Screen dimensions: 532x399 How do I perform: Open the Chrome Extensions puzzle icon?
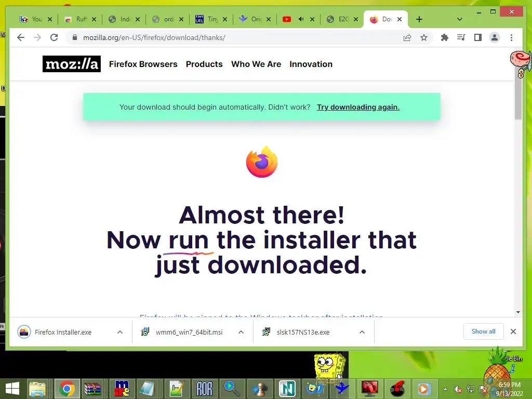tap(445, 37)
